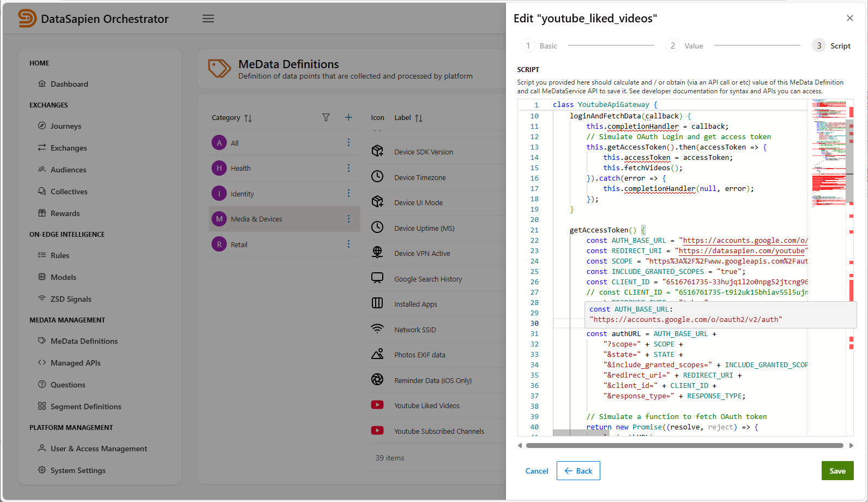Click the Network SSID wifi icon

click(x=377, y=328)
